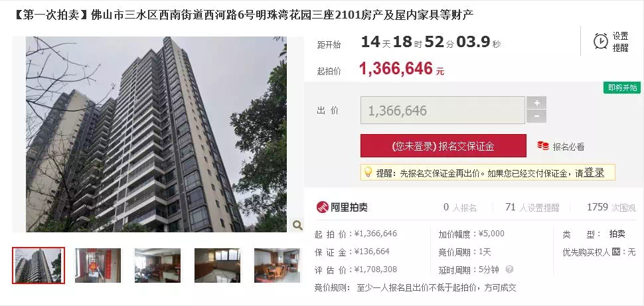Viewport: 644px width, 306px height.
Task: Click the 阿里拍卖 logo
Action: [342, 207]
